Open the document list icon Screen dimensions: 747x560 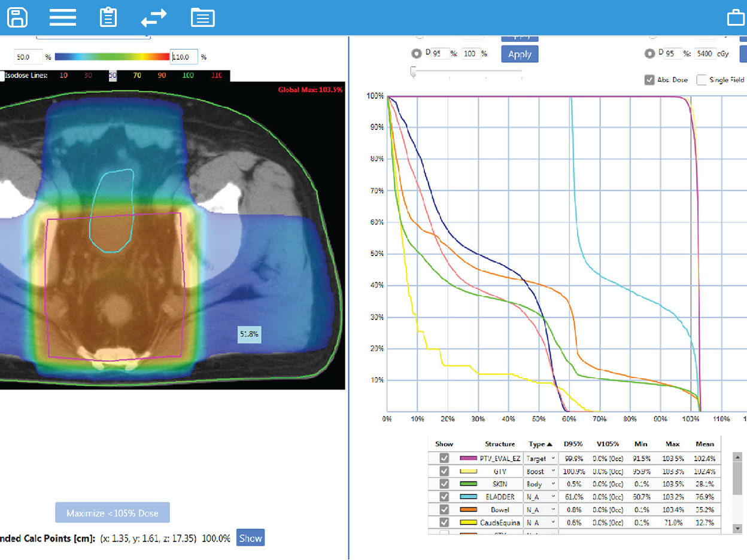[202, 17]
